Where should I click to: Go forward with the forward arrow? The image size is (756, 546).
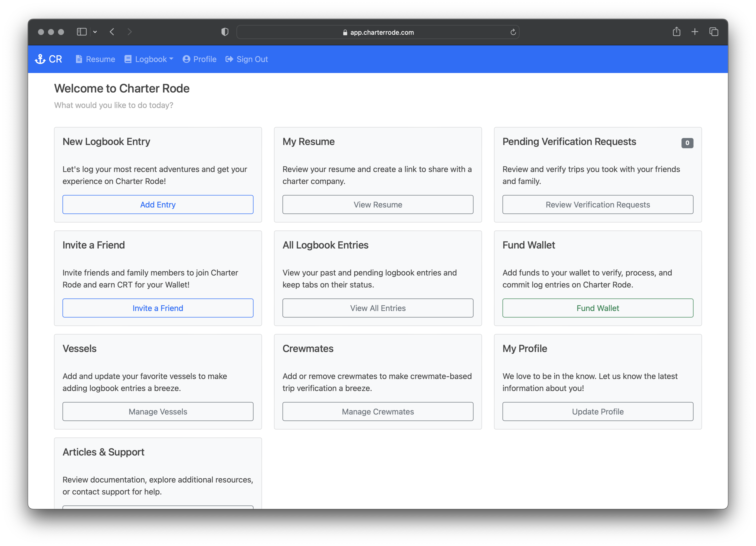pyautogui.click(x=130, y=32)
